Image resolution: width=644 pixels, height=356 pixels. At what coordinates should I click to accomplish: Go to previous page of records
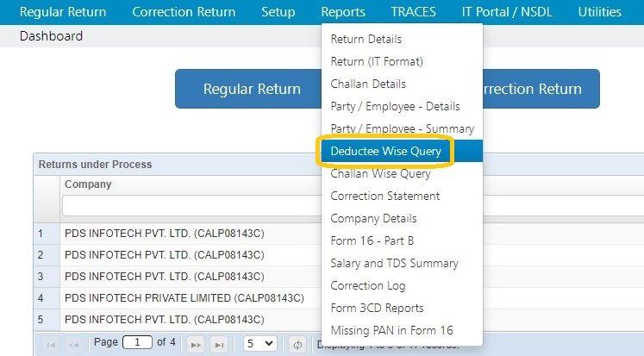coord(72,344)
